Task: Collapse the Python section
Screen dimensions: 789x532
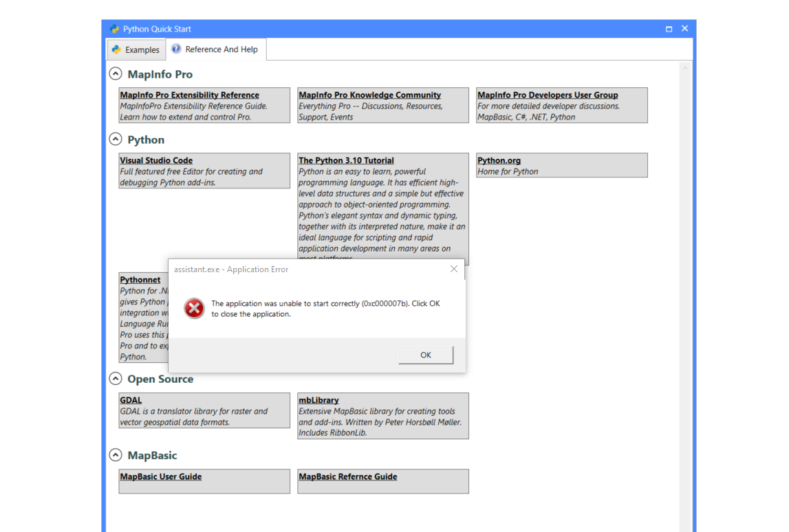Action: (x=116, y=140)
